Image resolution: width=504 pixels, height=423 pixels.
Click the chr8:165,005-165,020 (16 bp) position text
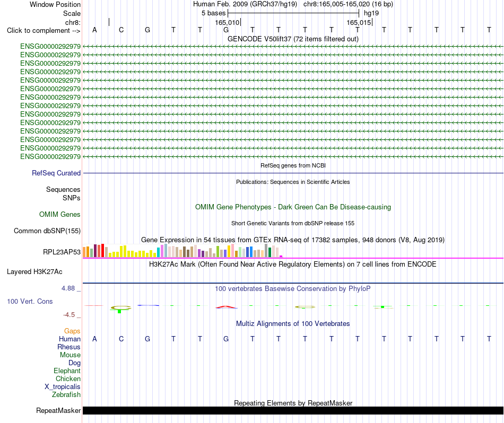click(348, 4)
